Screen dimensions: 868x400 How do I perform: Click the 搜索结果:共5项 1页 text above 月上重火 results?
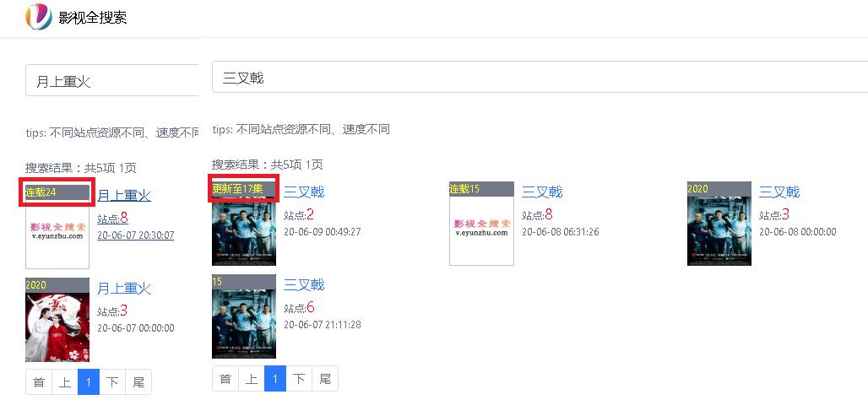coord(81,168)
